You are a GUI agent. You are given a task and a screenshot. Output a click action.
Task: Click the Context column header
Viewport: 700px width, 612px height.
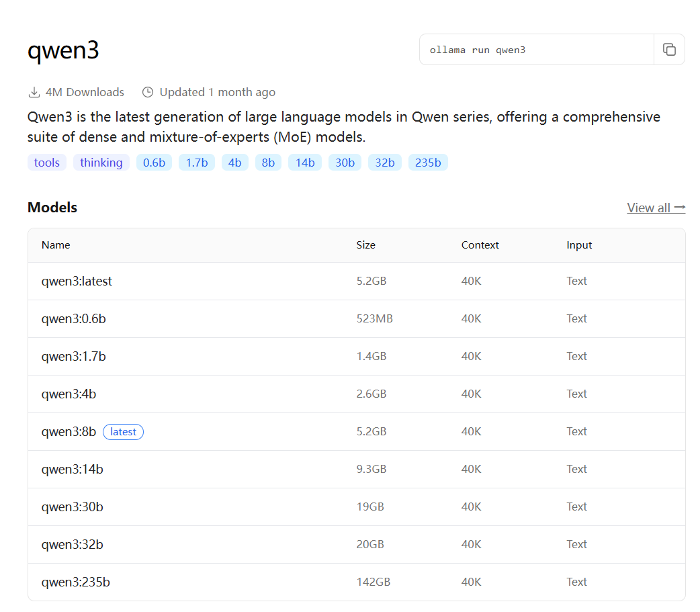click(480, 245)
